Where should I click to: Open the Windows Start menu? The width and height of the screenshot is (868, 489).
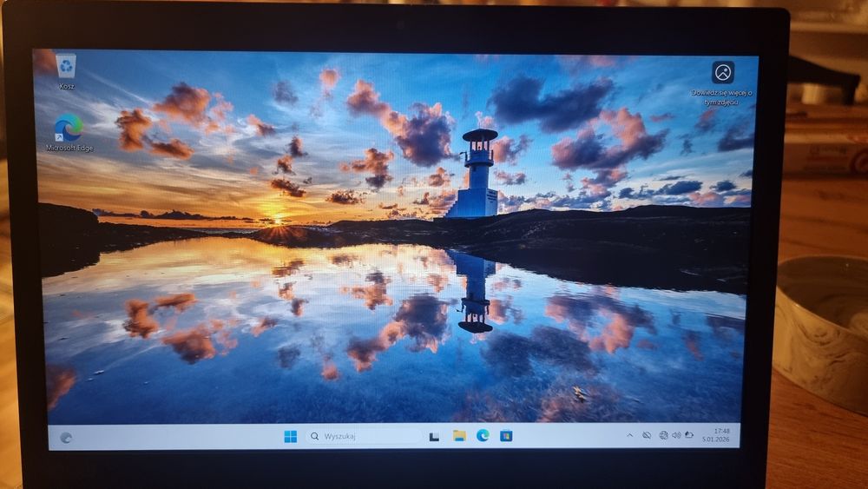pos(290,436)
